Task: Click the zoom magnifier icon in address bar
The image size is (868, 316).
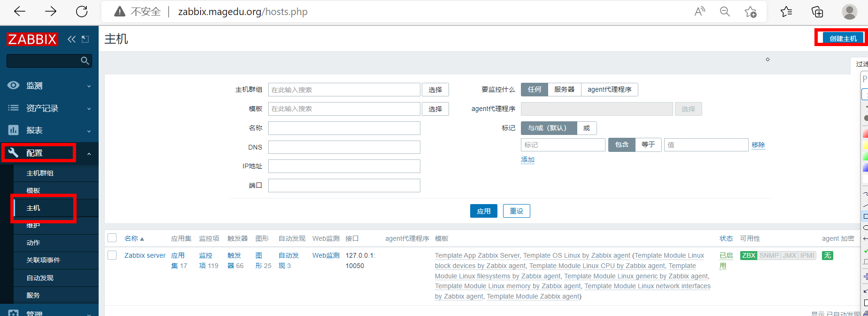Action: click(x=725, y=12)
